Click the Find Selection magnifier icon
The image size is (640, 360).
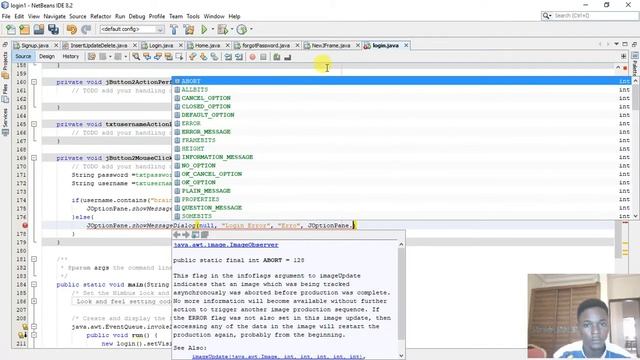(x=136, y=57)
